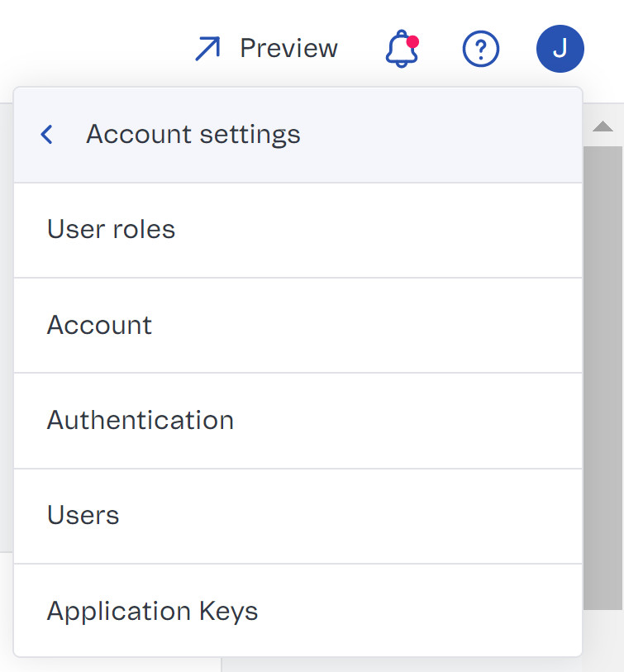The image size is (624, 672).
Task: Click the red notification badge dot
Action: (412, 41)
